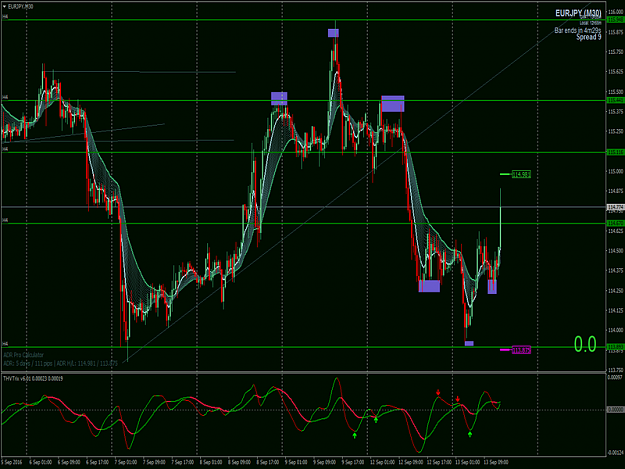
Task: Click the grey current price tag on axis
Action: tap(615, 207)
